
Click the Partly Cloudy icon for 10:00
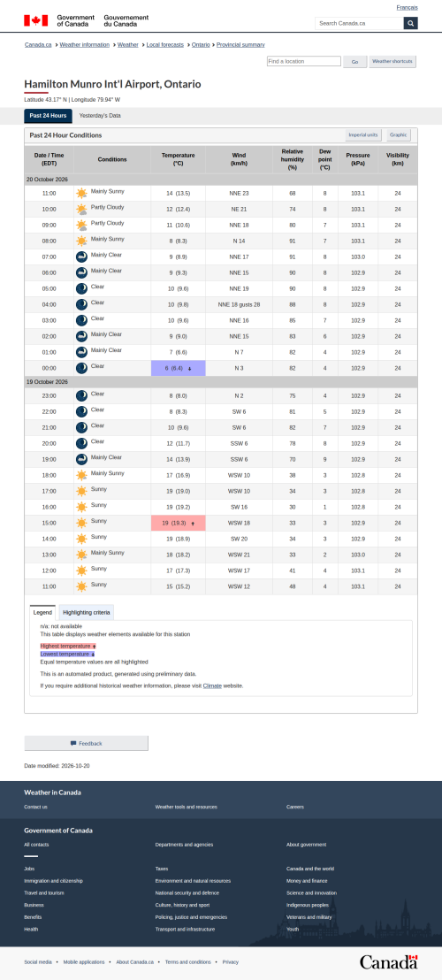pyautogui.click(x=82, y=210)
